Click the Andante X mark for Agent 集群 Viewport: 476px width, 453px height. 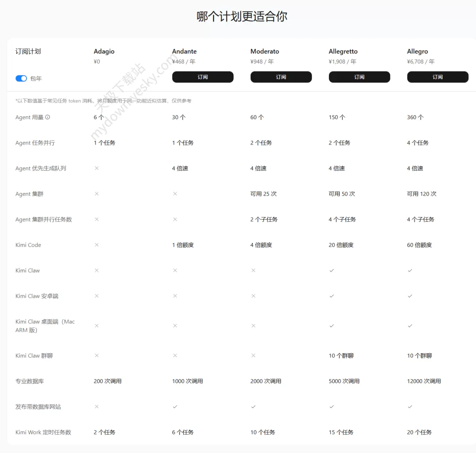(x=175, y=194)
